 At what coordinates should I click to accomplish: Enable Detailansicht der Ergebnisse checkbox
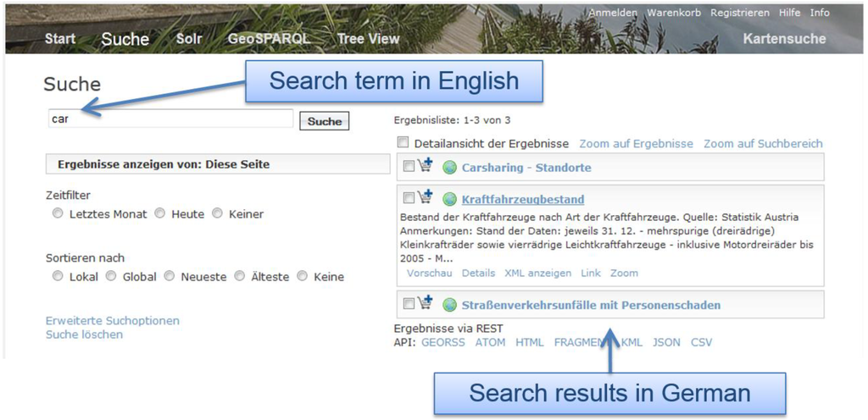[x=403, y=143]
